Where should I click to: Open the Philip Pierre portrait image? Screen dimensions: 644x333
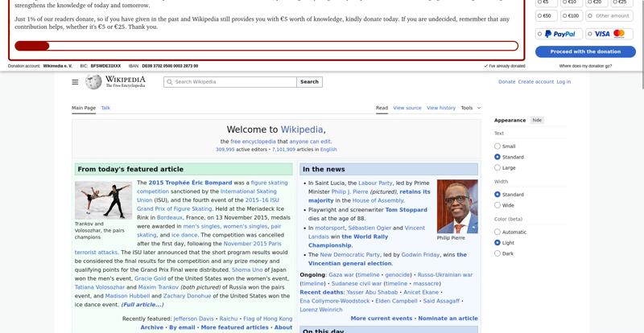[x=456, y=206]
